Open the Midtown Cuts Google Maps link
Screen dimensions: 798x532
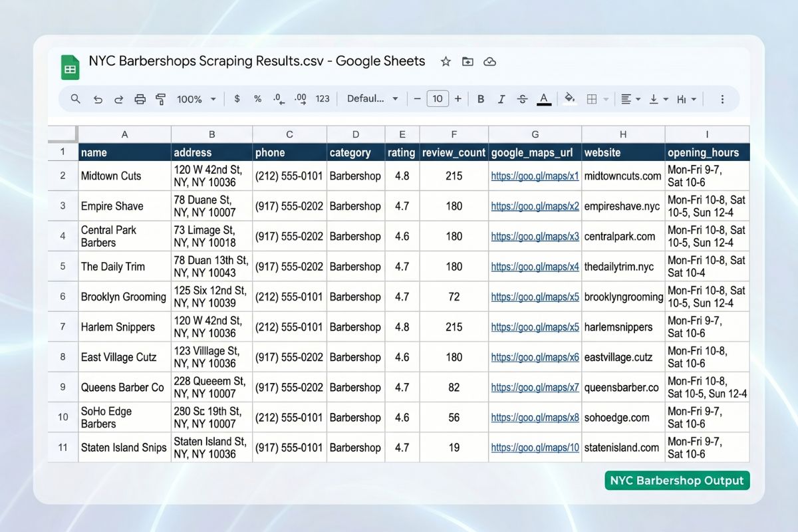click(x=535, y=176)
